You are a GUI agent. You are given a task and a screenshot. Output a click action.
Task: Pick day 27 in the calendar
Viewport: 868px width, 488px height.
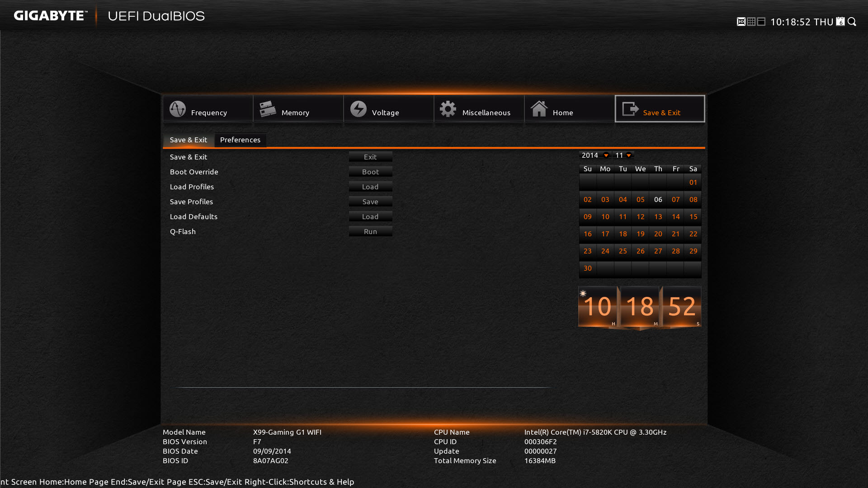click(x=658, y=251)
